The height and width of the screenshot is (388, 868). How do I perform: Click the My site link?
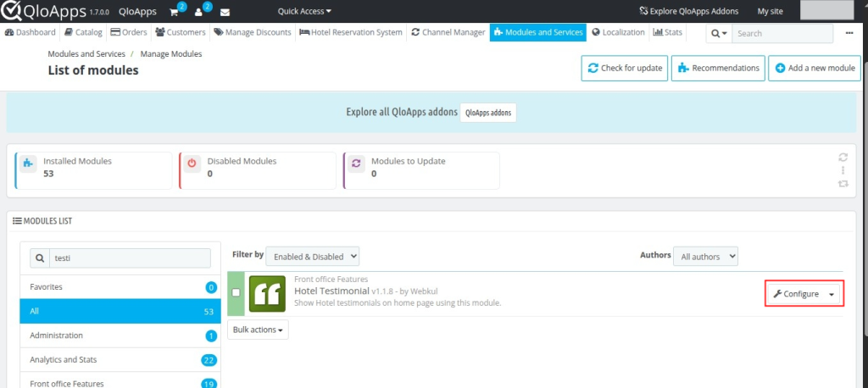click(770, 11)
